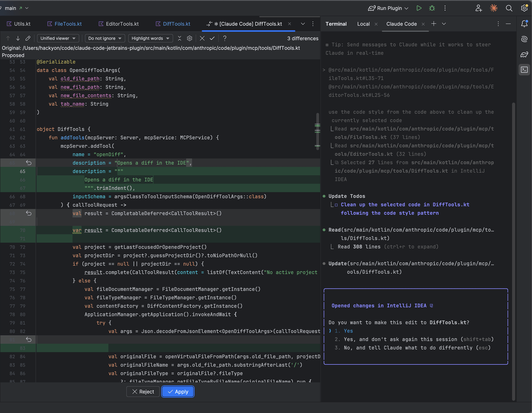Show diff viewer help question mark

point(225,38)
